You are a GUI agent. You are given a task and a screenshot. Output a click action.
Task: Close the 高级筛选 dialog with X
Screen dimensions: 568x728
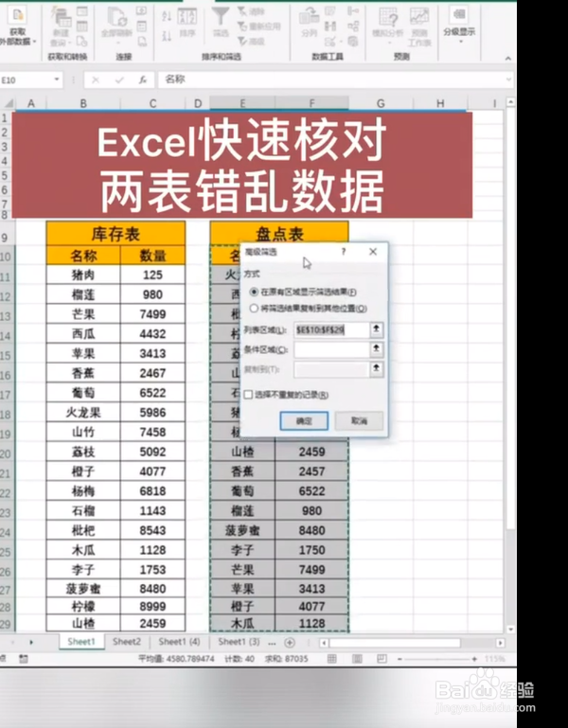[x=373, y=252]
